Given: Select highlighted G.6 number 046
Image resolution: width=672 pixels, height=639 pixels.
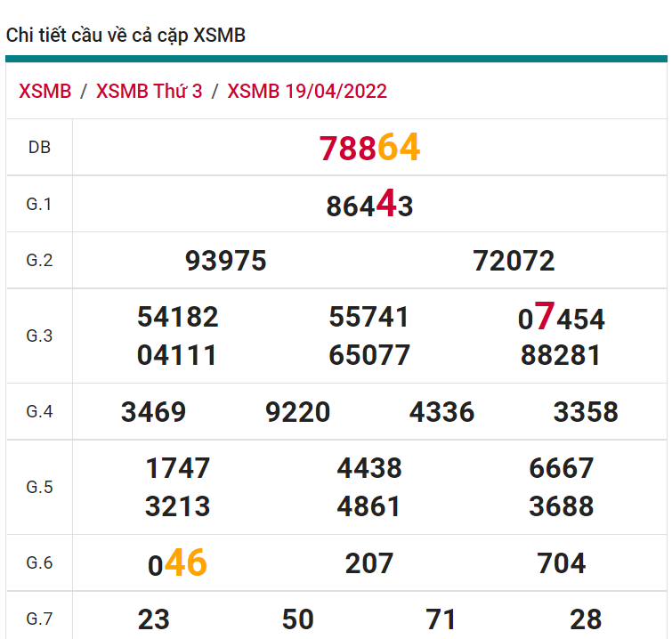Looking at the screenshot, I should (178, 563).
